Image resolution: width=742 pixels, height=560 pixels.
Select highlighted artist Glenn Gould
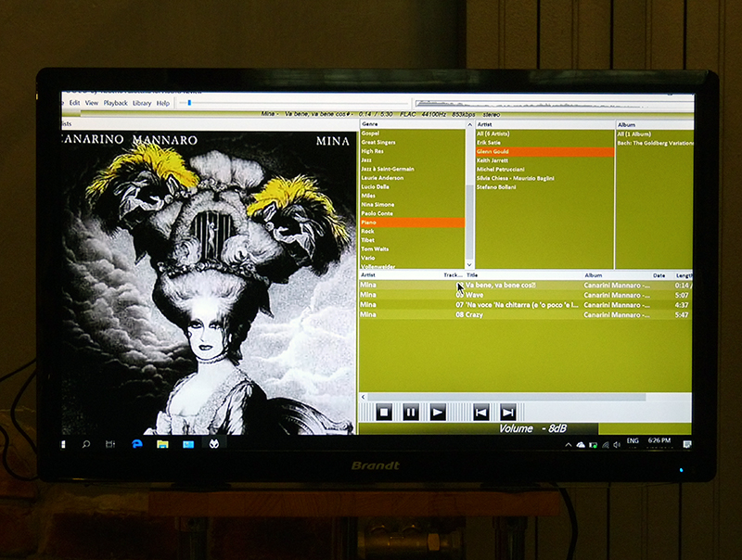(544, 151)
